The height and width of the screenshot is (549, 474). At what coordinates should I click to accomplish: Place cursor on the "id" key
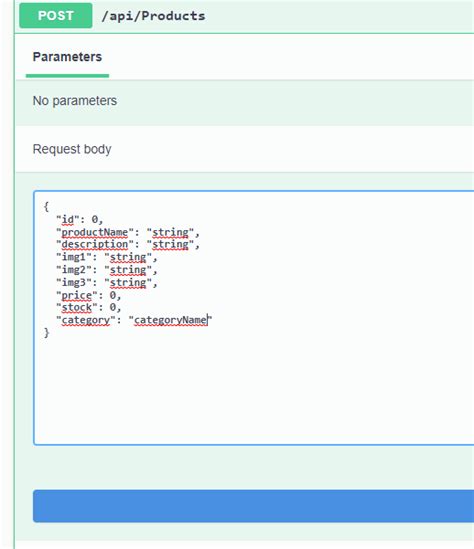[x=70, y=220]
